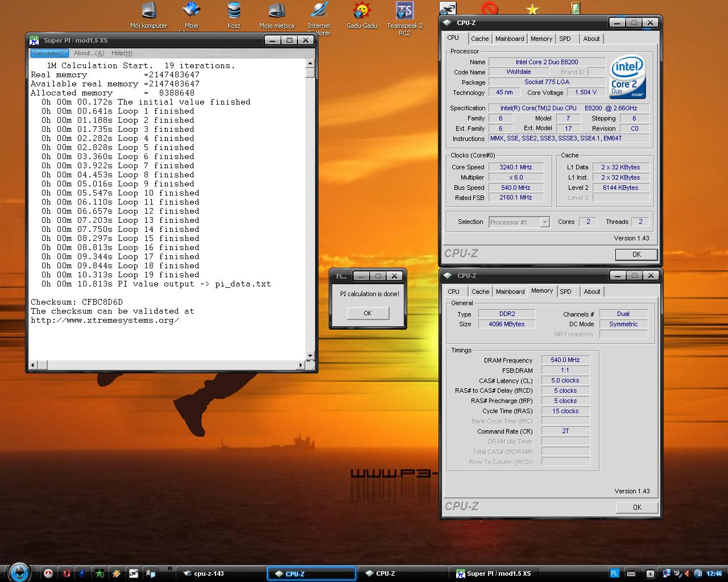Select the Cache tab in lower CPU-Z
Viewport: 728px width, 582px height.
[x=480, y=292]
